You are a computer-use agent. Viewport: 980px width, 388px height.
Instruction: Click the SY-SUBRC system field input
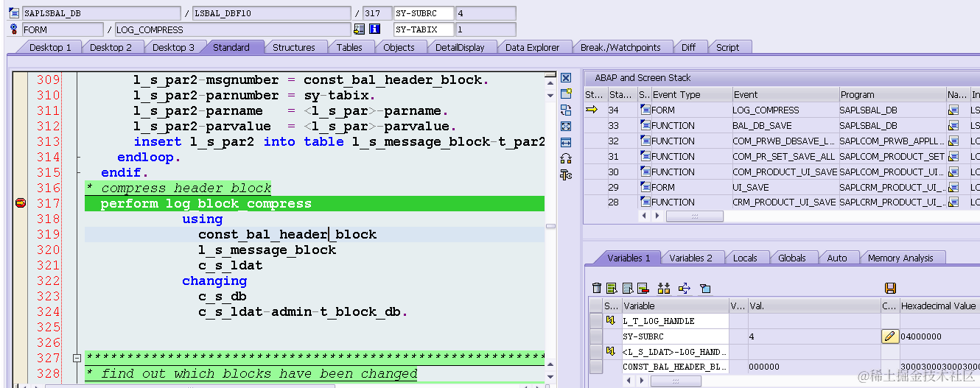point(424,13)
